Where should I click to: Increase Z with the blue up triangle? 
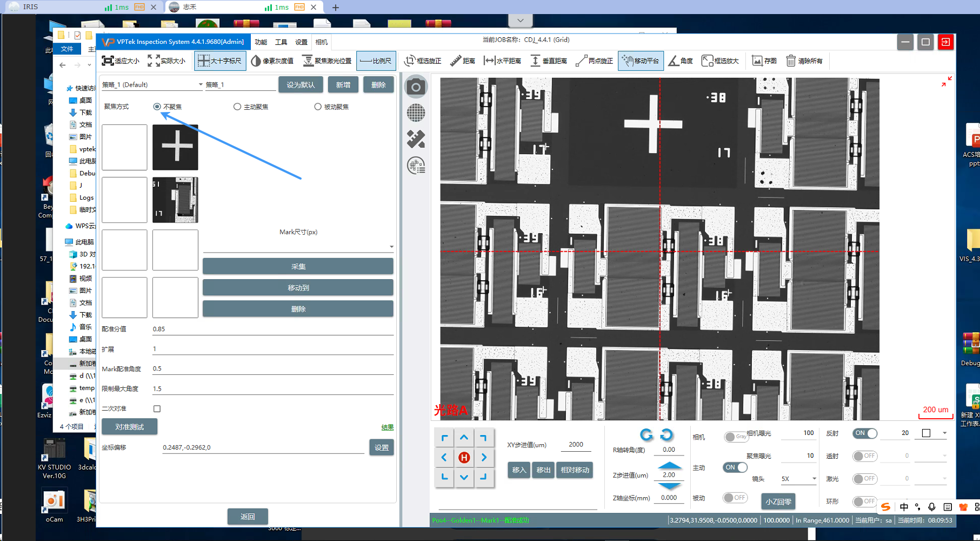tap(669, 465)
